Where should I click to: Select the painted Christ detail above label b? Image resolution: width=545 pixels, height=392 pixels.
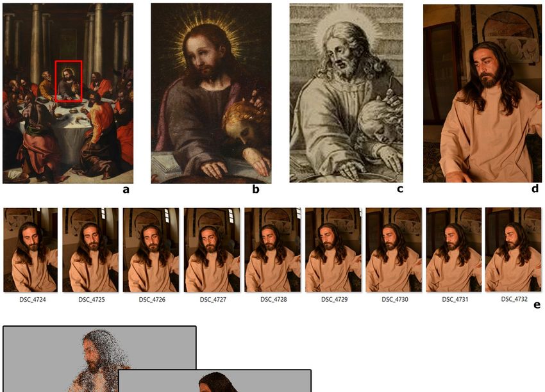211,94
